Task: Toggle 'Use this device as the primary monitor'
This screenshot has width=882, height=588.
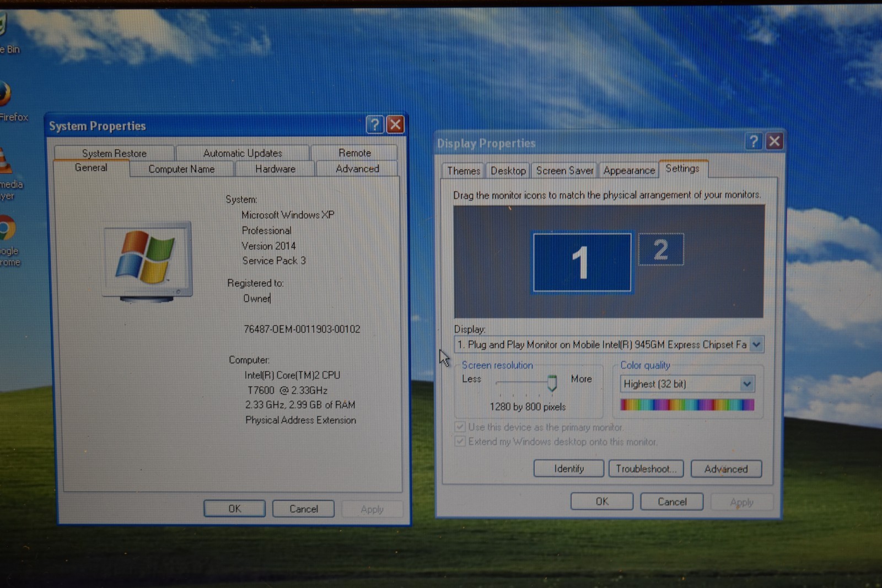Action: [x=459, y=427]
